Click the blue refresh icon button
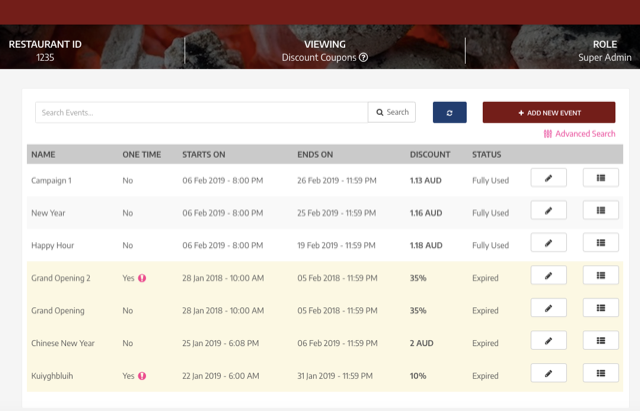Viewport: 640px width, 411px height. (x=449, y=112)
